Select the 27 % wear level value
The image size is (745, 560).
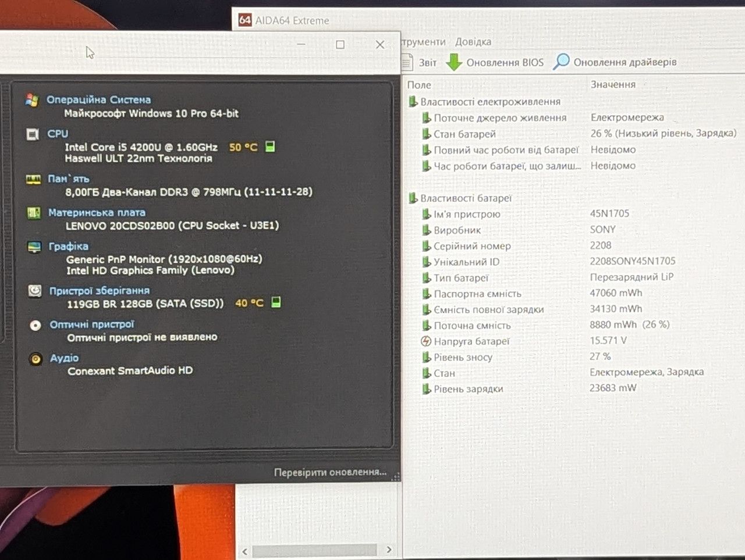[600, 356]
